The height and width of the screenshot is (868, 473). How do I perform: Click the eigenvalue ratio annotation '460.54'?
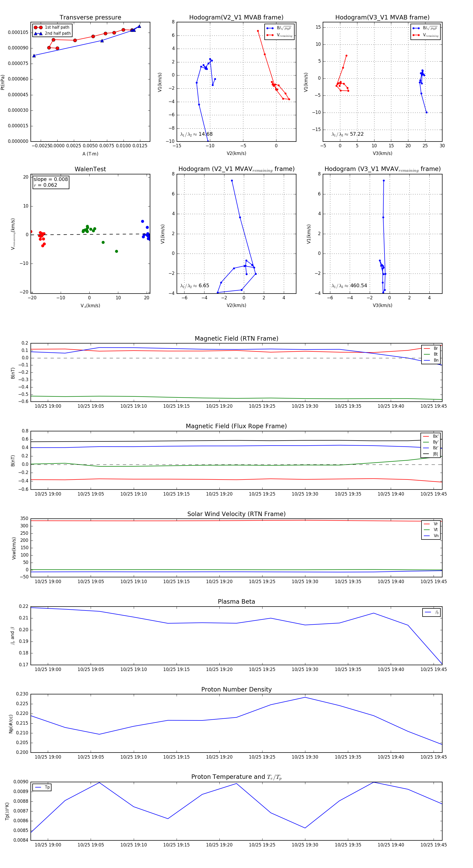click(x=349, y=286)
